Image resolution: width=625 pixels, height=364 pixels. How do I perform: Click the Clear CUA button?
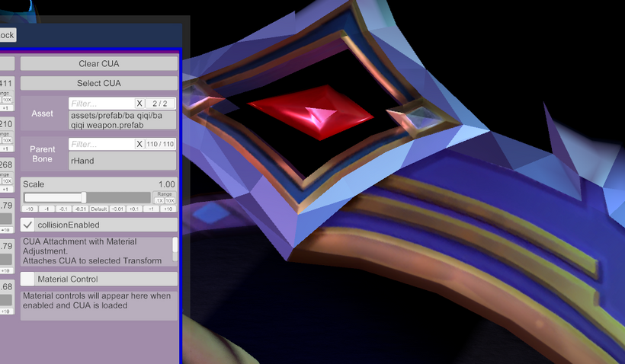(x=99, y=64)
